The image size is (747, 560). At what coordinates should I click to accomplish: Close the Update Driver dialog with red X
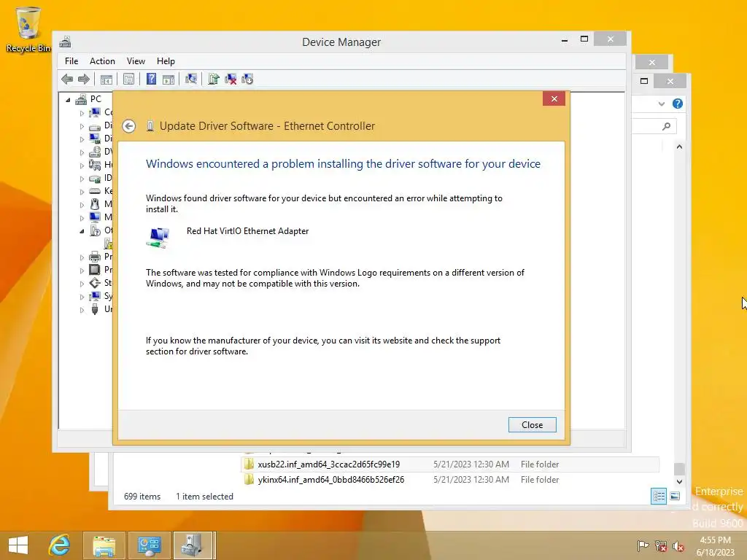point(554,98)
